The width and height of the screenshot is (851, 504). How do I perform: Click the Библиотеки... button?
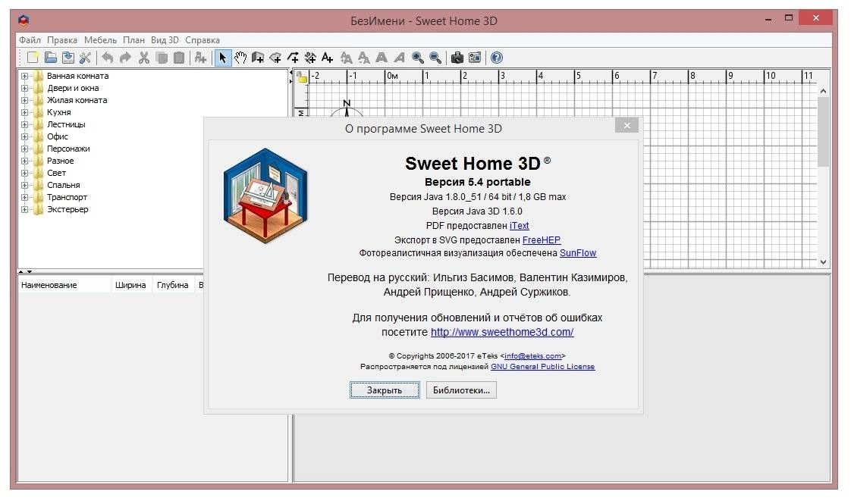[461, 390]
